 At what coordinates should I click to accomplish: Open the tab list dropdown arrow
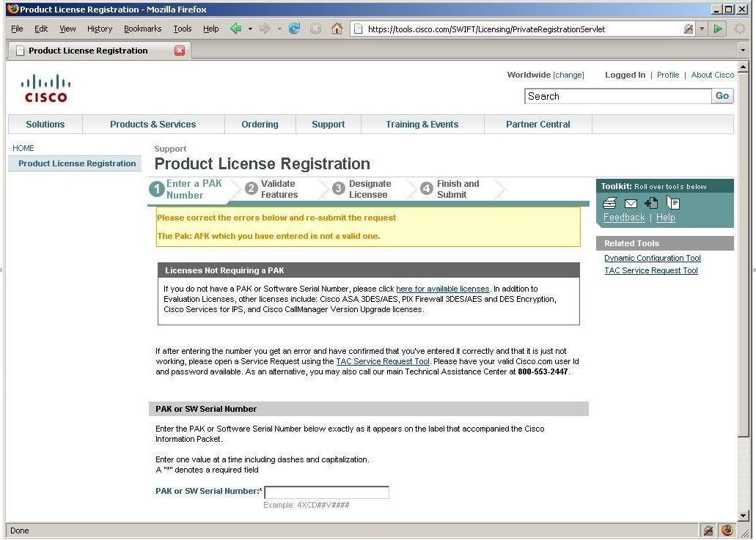743,50
